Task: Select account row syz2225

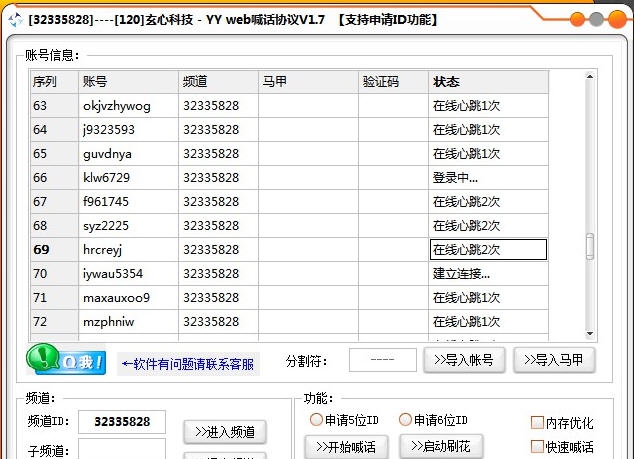Action: pyautogui.click(x=290, y=225)
